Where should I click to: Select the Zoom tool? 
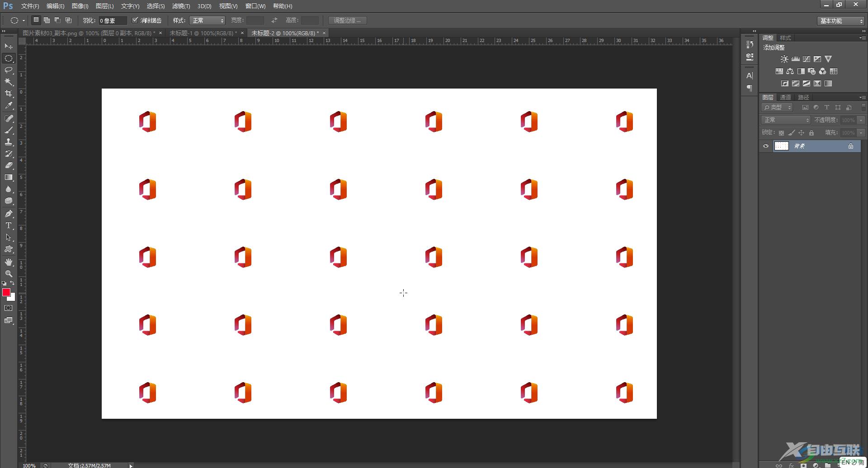(x=9, y=274)
